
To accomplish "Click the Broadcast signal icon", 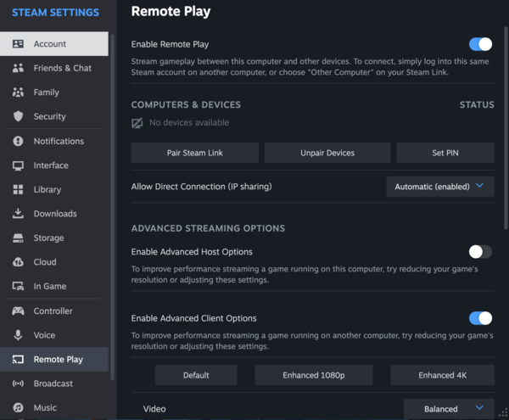I will coord(18,384).
